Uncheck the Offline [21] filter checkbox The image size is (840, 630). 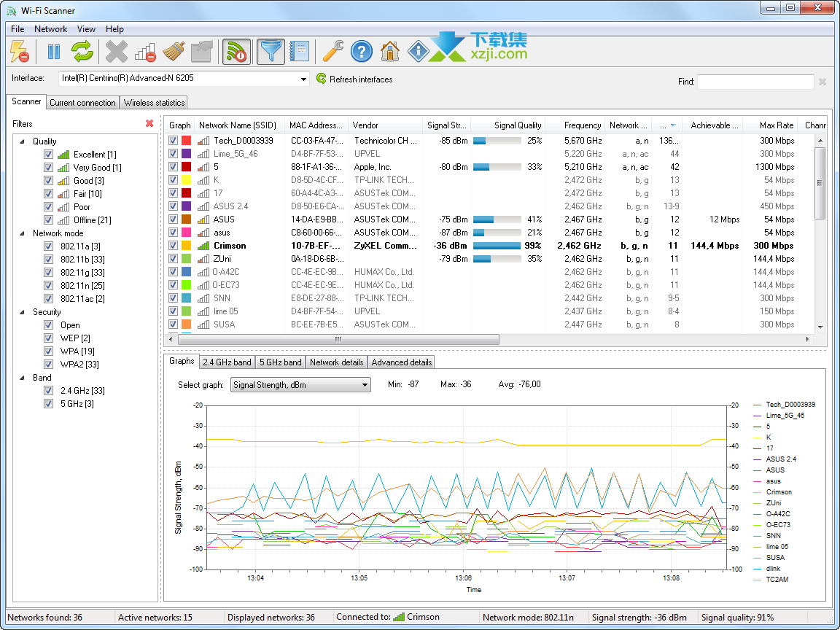[x=48, y=220]
